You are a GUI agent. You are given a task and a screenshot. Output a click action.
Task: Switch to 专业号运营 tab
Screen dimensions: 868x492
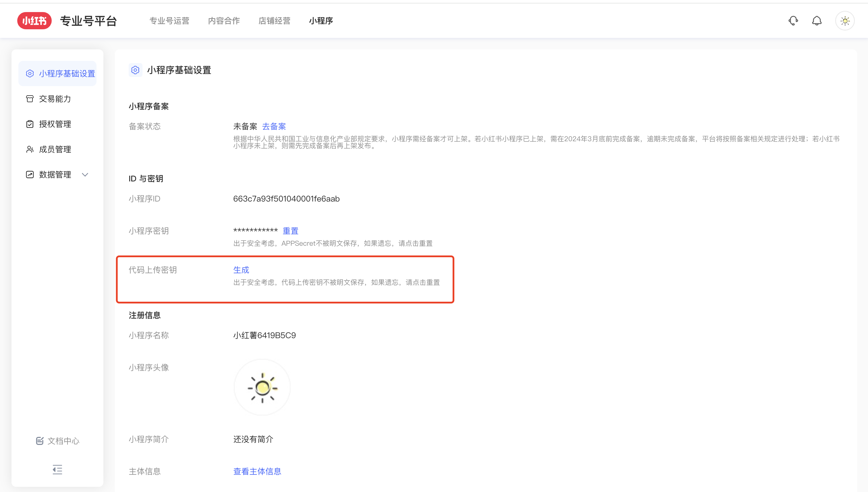click(x=169, y=21)
